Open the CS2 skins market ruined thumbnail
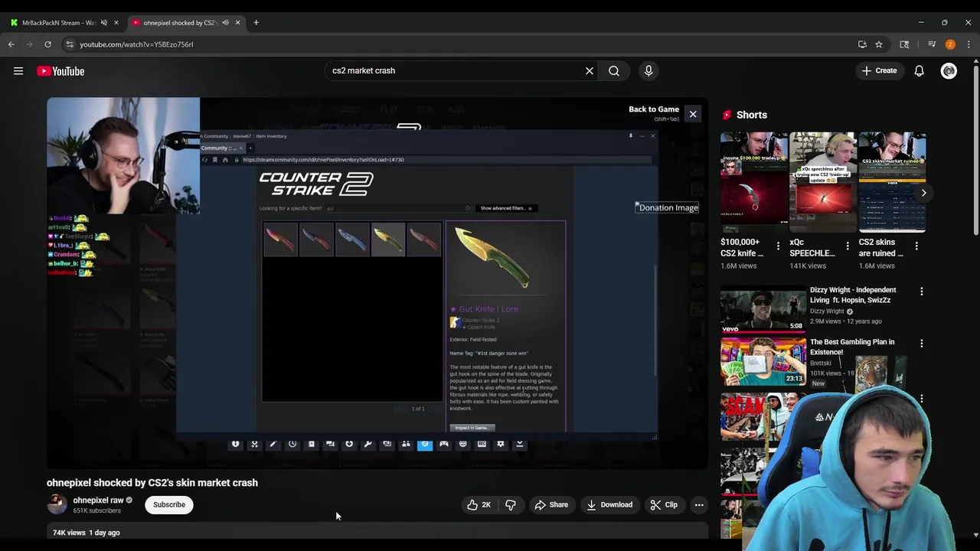The width and height of the screenshot is (980, 551). coord(892,182)
